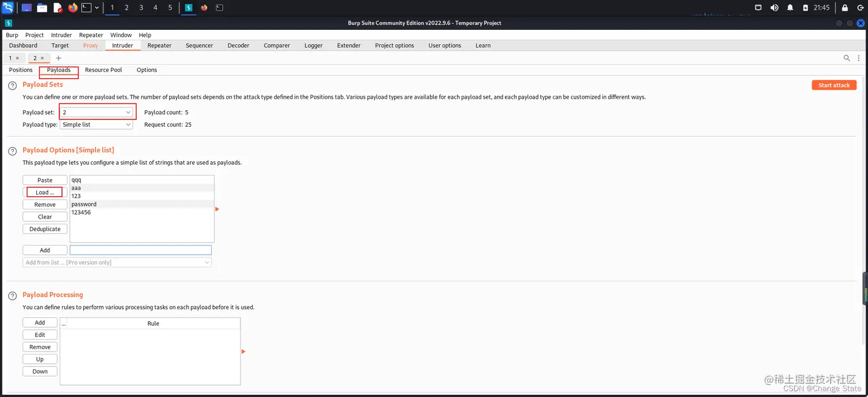Image resolution: width=868 pixels, height=397 pixels.
Task: Select Intruder attack tab 1
Action: [10, 58]
